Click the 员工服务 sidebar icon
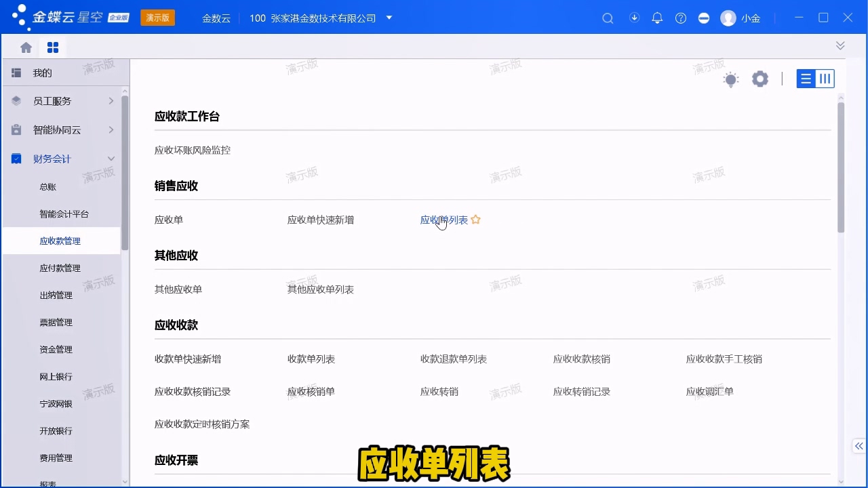Image resolution: width=868 pixels, height=488 pixels. (x=16, y=101)
